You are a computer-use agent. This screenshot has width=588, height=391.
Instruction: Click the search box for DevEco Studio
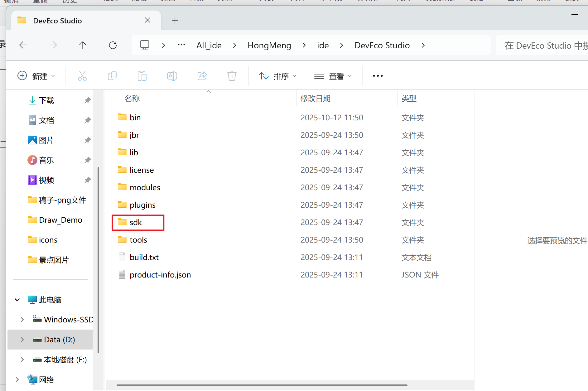(x=542, y=46)
